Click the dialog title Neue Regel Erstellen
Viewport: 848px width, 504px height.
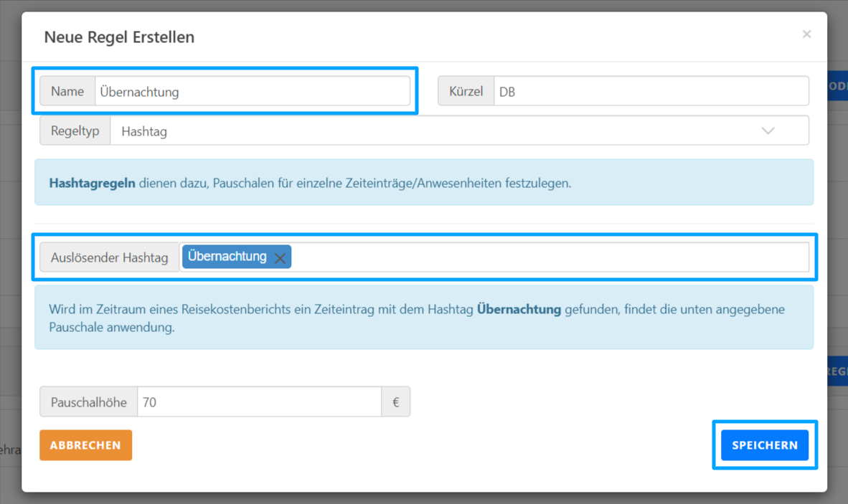coord(119,37)
